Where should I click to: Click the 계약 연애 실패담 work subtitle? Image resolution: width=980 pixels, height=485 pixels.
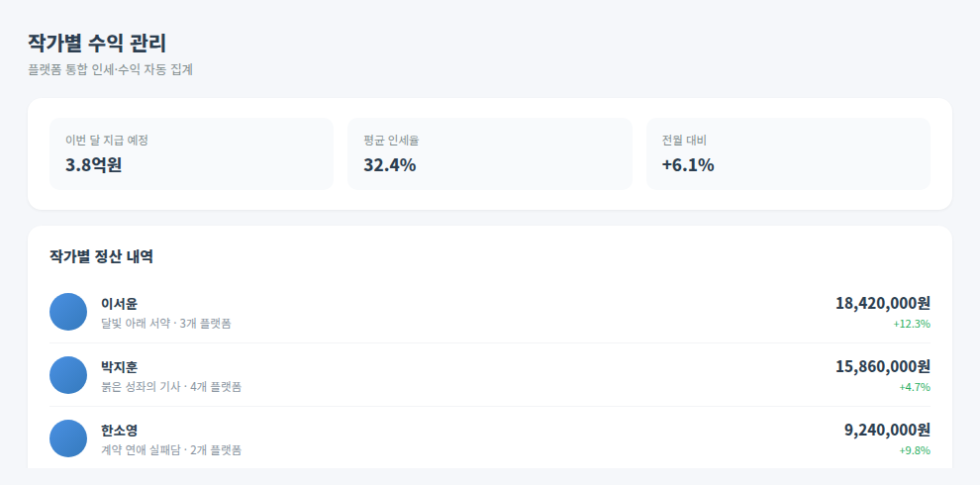point(141,450)
